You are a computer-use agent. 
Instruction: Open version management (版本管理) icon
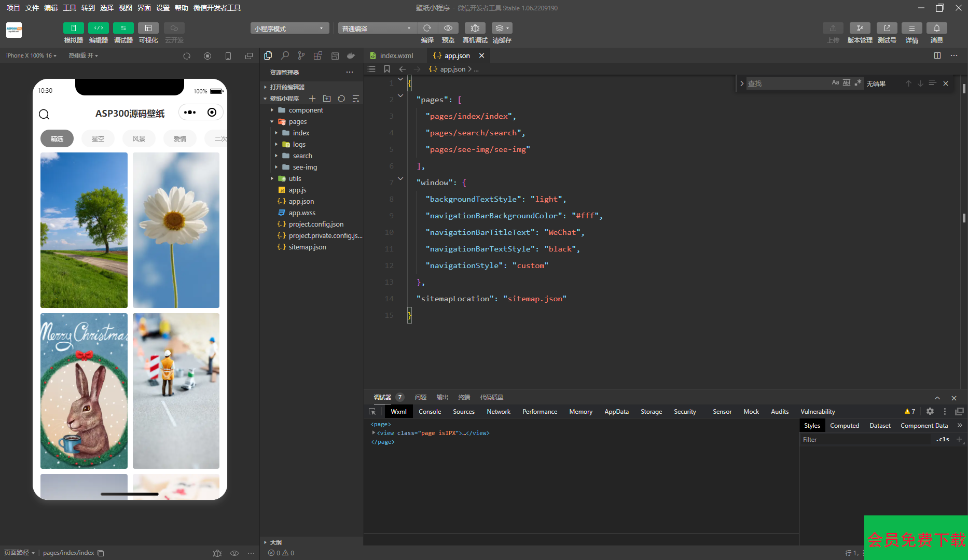click(860, 29)
